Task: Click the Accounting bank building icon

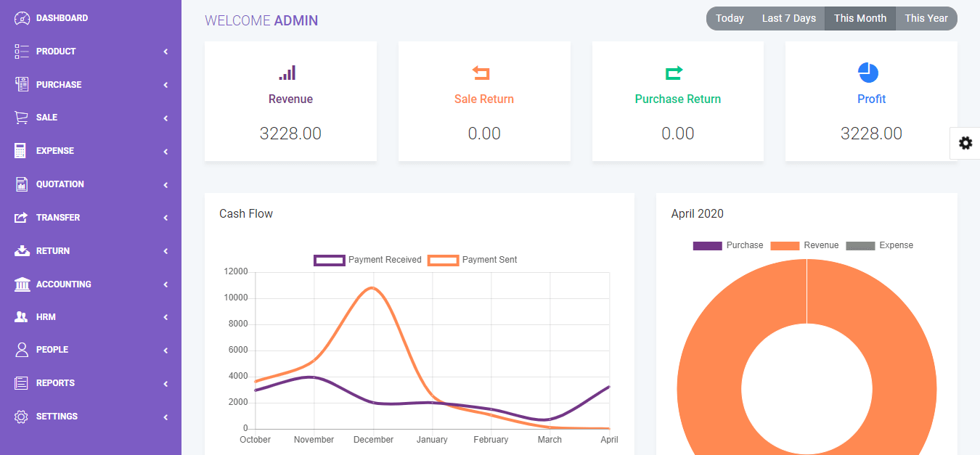Action: (x=22, y=284)
